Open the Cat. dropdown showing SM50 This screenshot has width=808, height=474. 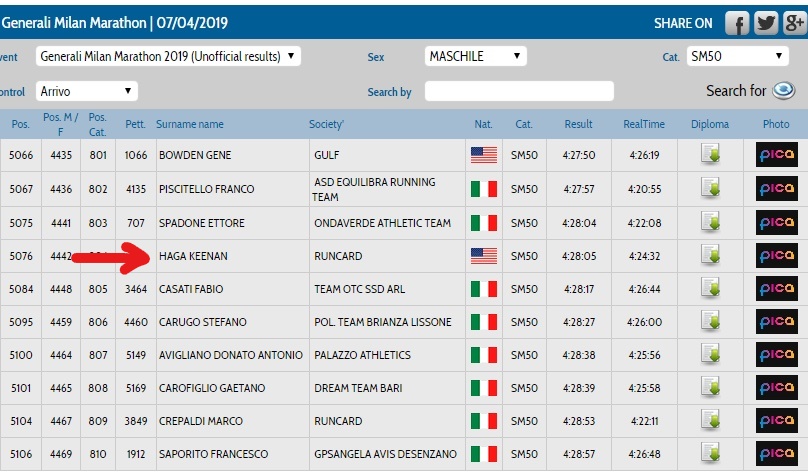coord(737,56)
